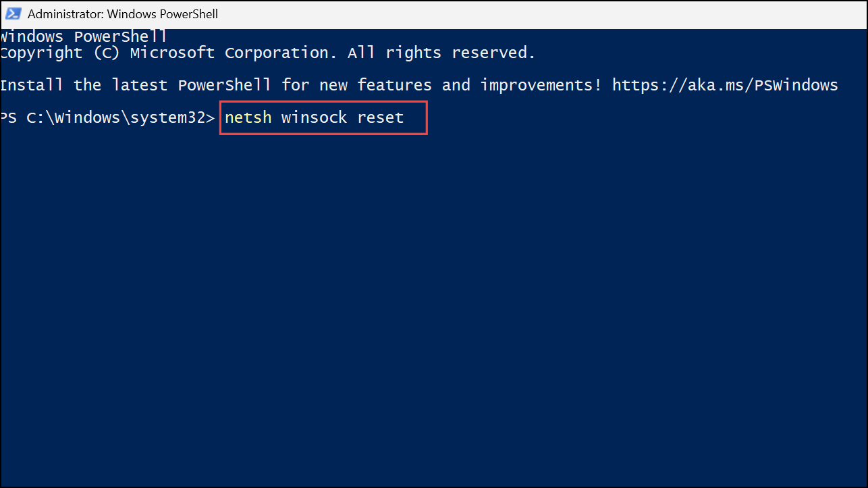Click the Windows PowerShell header line
868x488 pixels.
point(83,36)
